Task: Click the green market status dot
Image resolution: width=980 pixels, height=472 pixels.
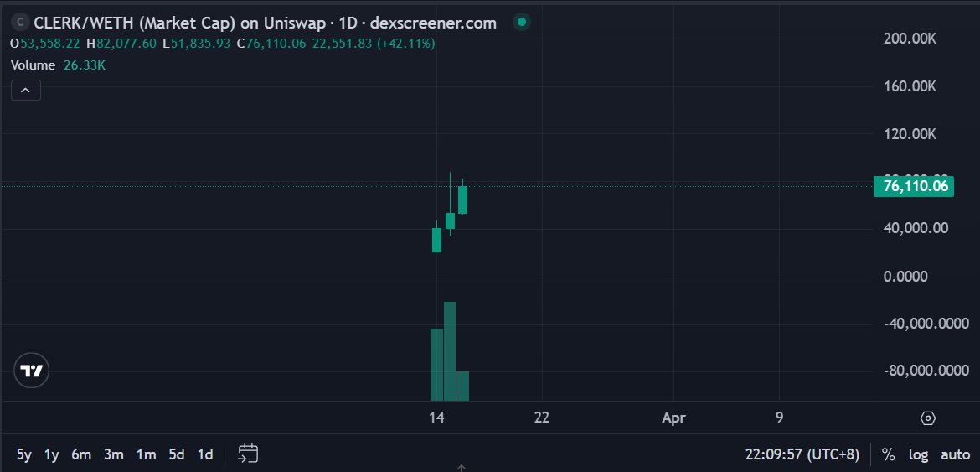Action: click(x=522, y=23)
